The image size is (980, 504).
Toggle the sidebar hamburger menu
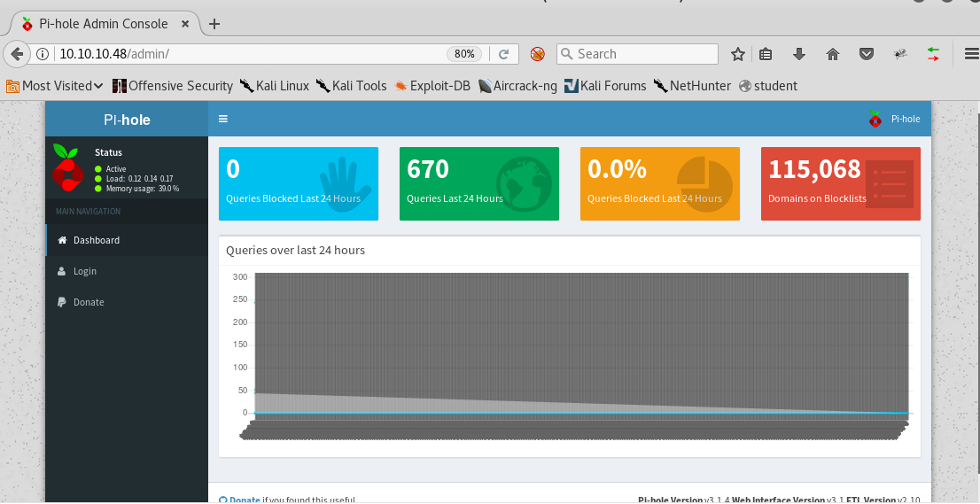(223, 119)
